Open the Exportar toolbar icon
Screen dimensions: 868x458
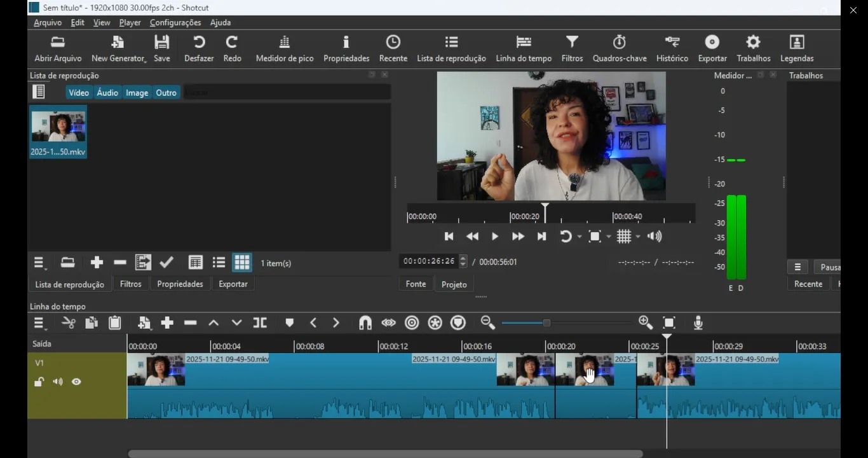[x=712, y=48]
